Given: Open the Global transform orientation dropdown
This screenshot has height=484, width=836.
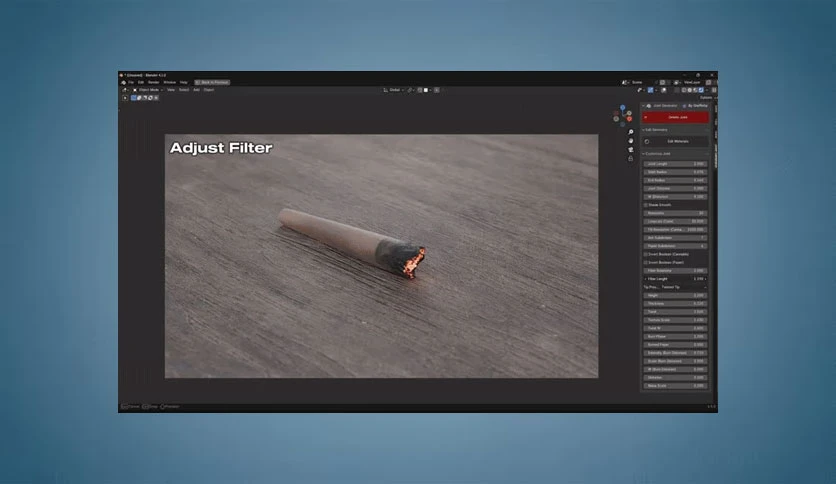Looking at the screenshot, I should (393, 90).
